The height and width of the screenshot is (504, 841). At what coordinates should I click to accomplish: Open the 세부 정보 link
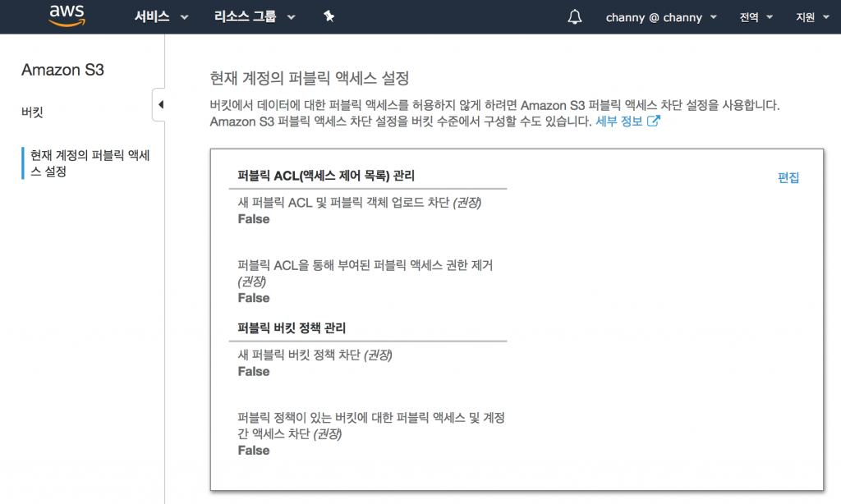tap(619, 121)
